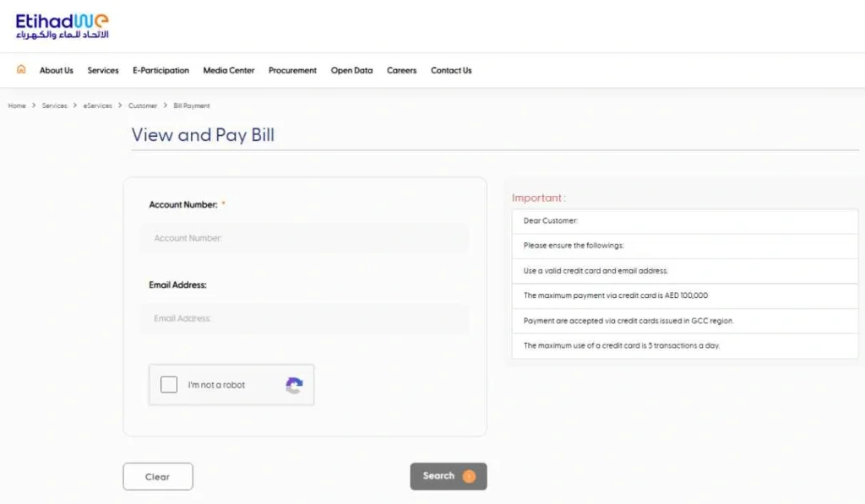
Task: Open the Media Center menu
Action: (228, 71)
